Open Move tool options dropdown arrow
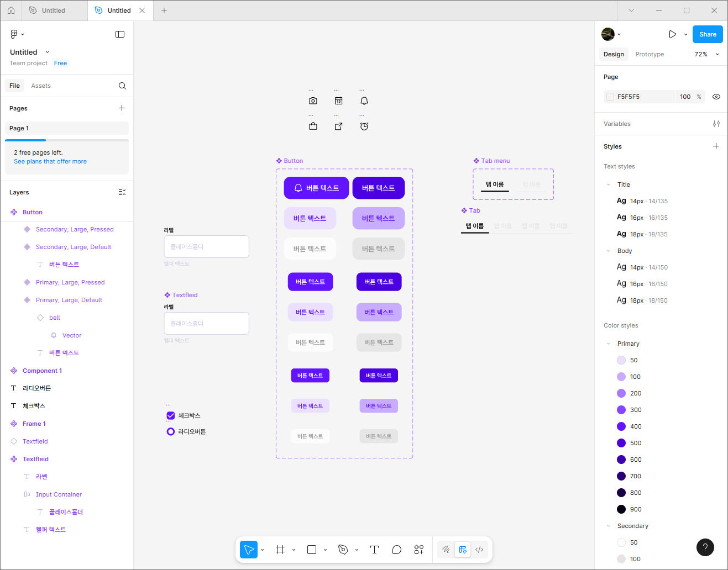The image size is (728, 570). [x=262, y=550]
